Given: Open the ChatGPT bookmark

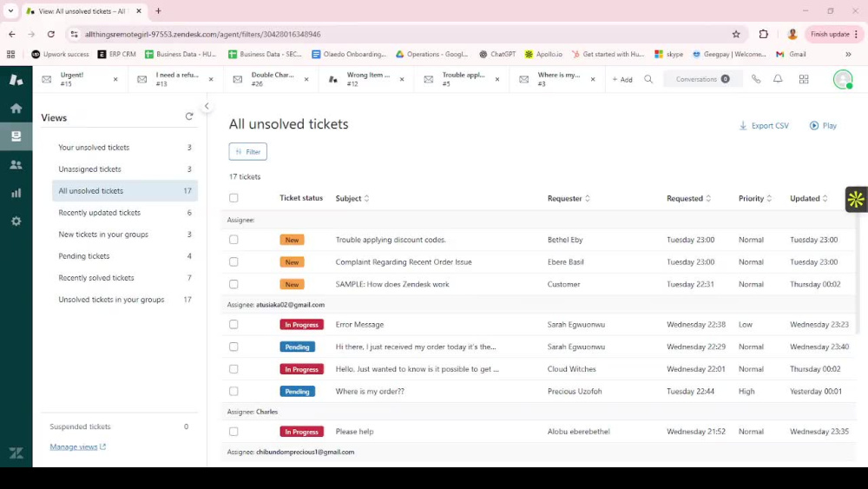Looking at the screenshot, I should coord(497,54).
